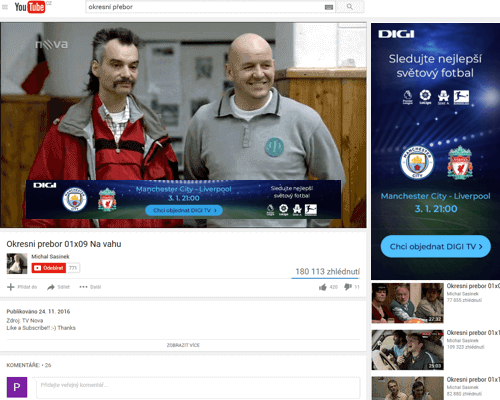Click the Bundesliga logo in sidebar ad
Viewport: 500px width, 400px height.
point(461,97)
